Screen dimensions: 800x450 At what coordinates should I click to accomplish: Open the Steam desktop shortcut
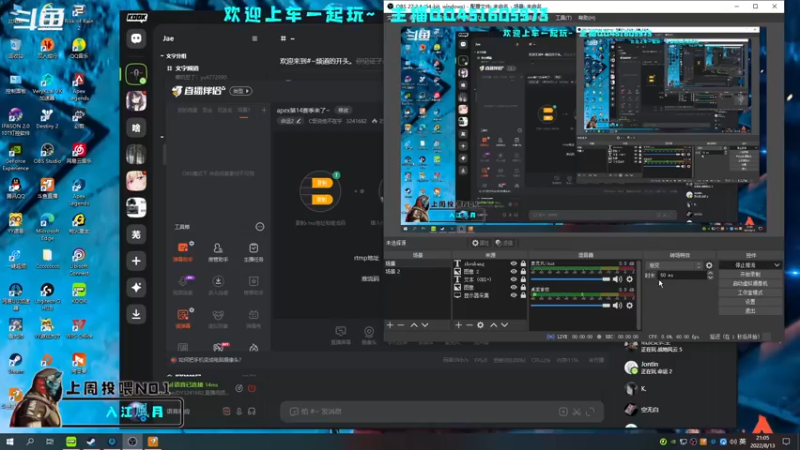[x=16, y=364]
